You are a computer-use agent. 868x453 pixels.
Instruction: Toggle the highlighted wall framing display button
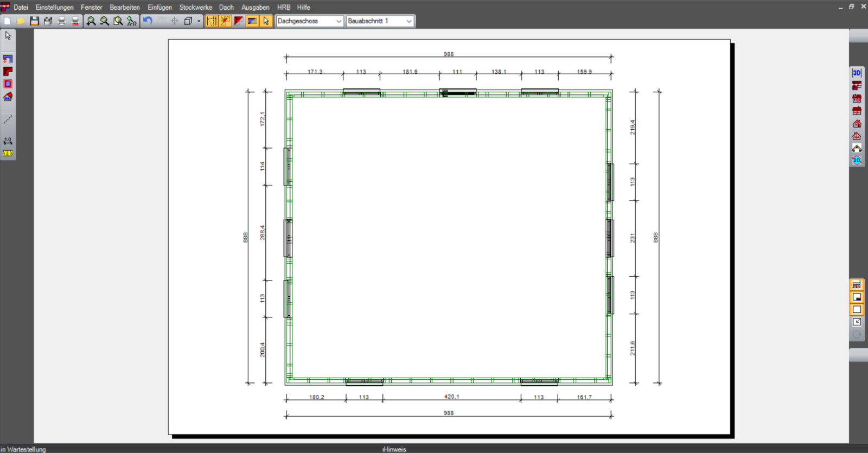pyautogui.click(x=212, y=21)
